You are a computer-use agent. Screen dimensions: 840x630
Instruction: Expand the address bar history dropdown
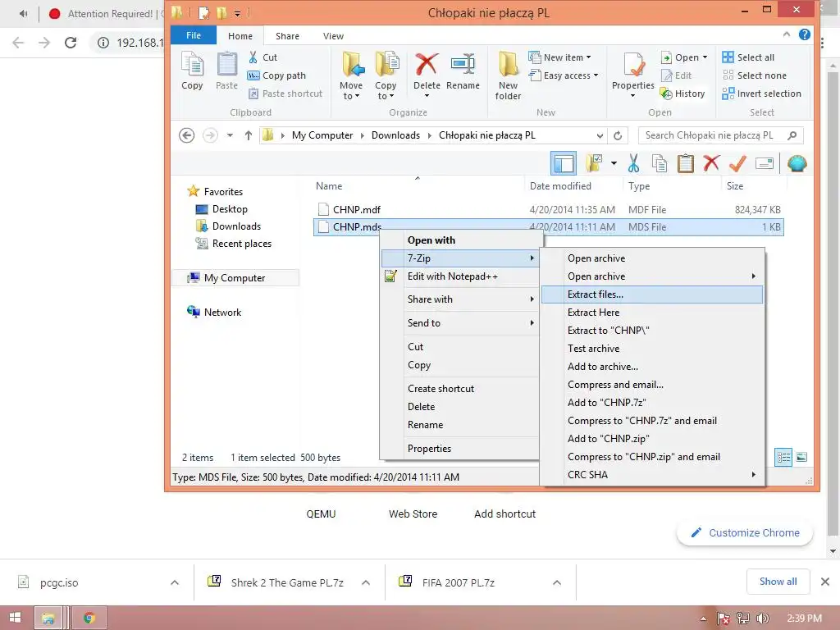[x=600, y=135]
